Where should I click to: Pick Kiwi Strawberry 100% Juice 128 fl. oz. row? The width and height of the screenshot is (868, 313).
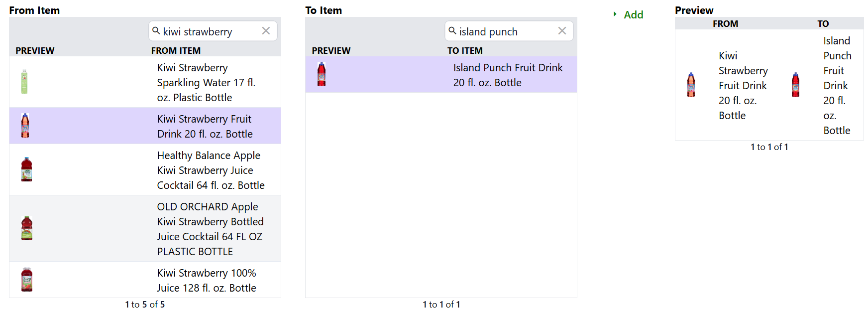click(x=207, y=280)
